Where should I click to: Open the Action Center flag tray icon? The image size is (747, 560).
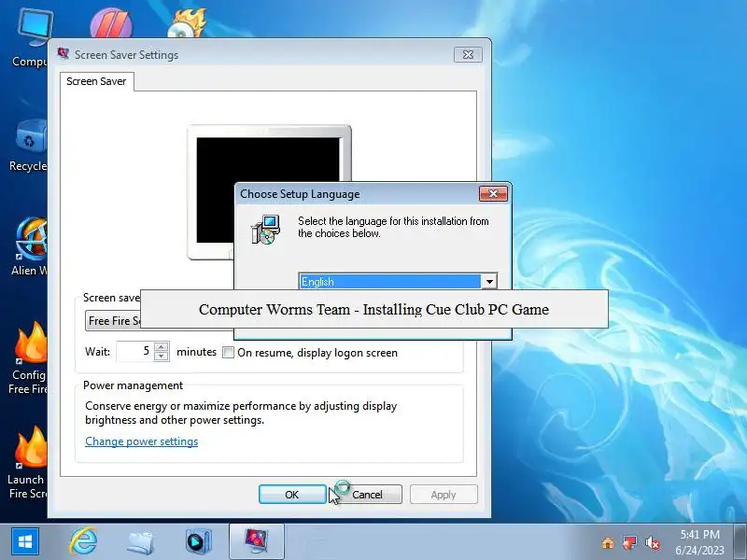click(x=629, y=542)
